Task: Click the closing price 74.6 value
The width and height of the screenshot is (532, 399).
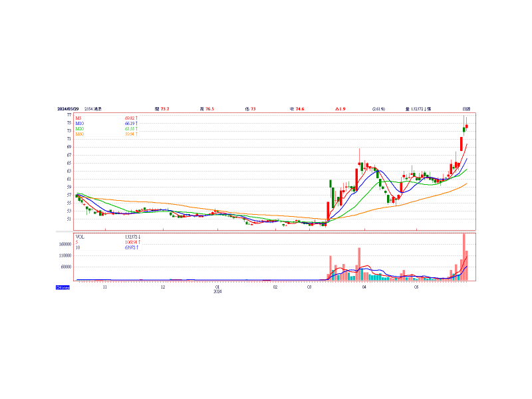Action: point(299,108)
